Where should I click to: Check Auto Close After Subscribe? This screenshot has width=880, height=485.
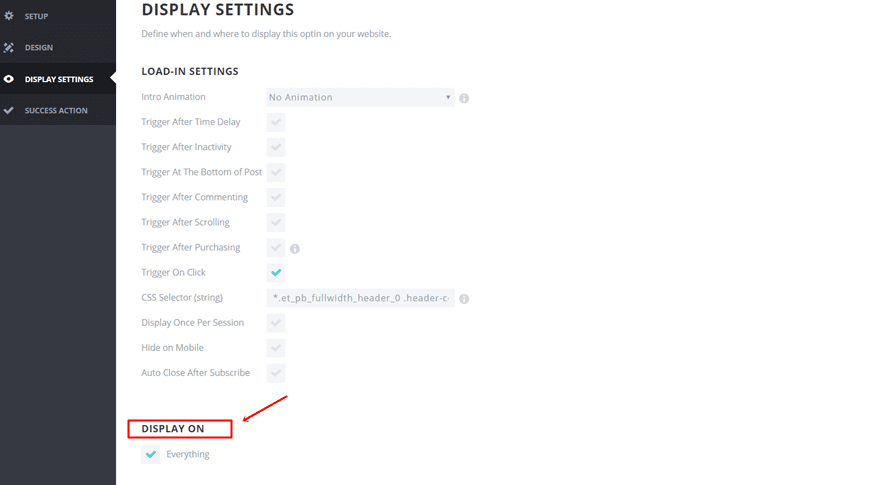tap(276, 372)
